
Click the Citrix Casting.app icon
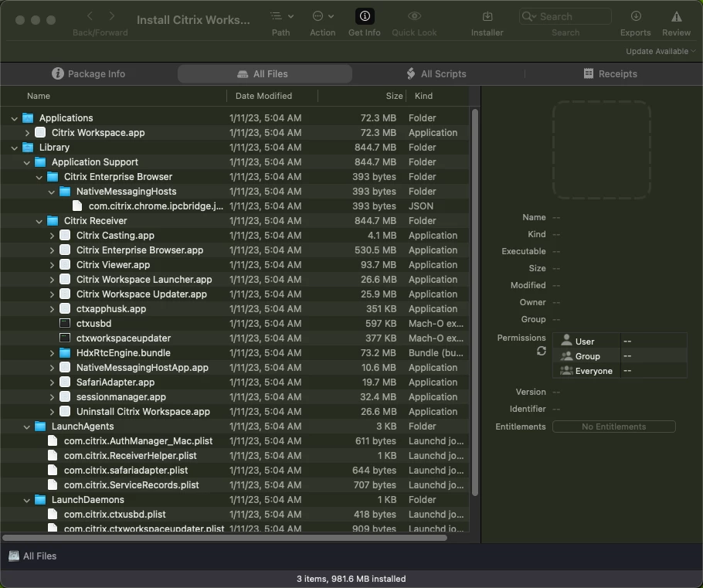tap(65, 236)
